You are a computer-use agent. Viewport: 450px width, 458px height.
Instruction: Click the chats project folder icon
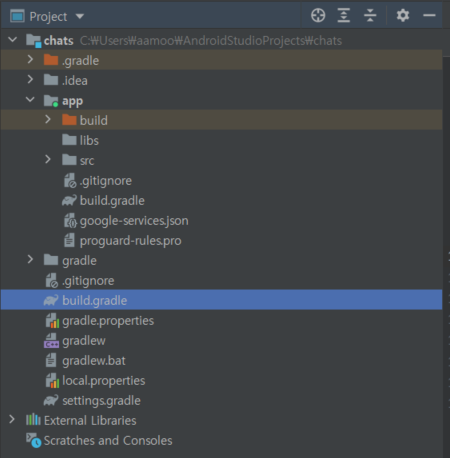33,40
